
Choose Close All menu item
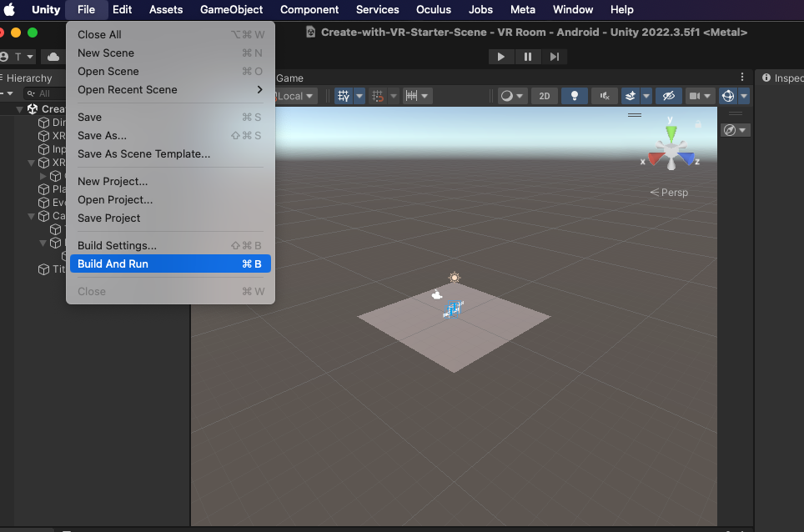pyautogui.click(x=170, y=34)
